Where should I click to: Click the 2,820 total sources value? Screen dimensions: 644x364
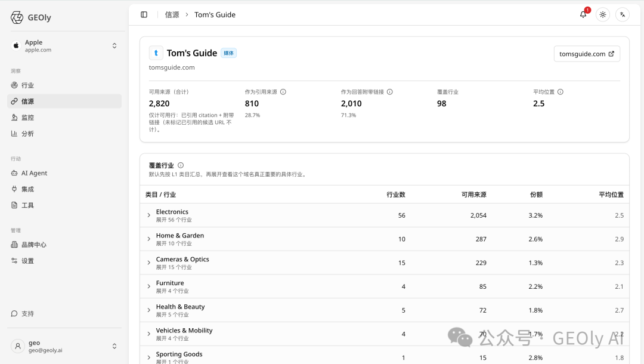coord(159,103)
